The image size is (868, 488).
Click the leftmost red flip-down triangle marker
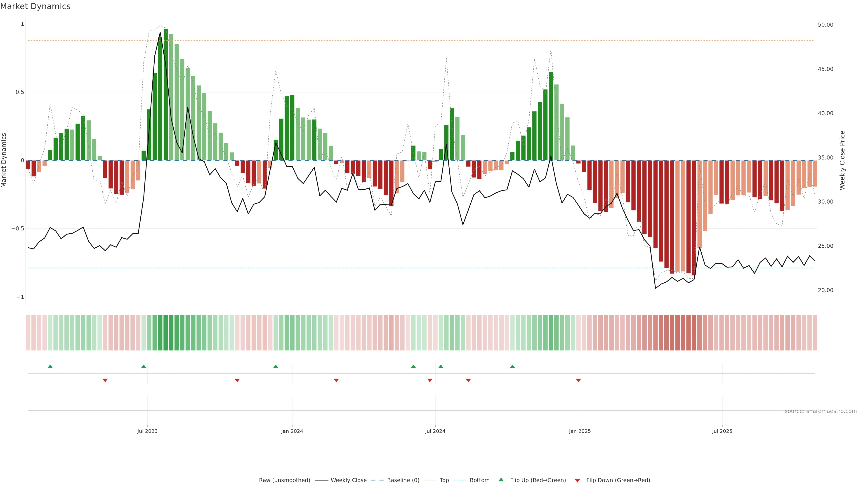coord(105,380)
